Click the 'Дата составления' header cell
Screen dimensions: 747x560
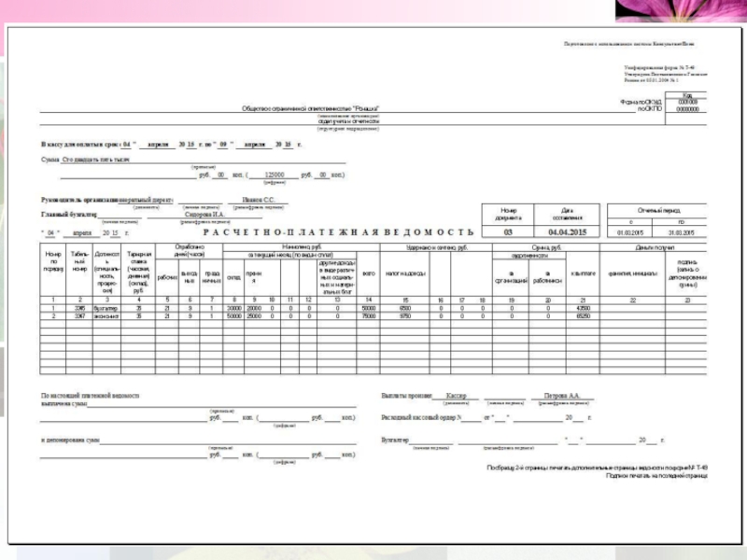[565, 214]
